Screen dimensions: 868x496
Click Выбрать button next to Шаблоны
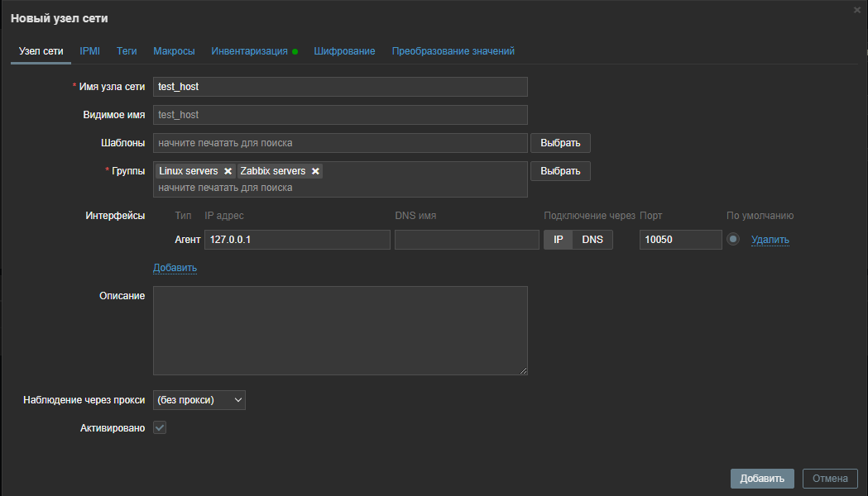tap(560, 143)
